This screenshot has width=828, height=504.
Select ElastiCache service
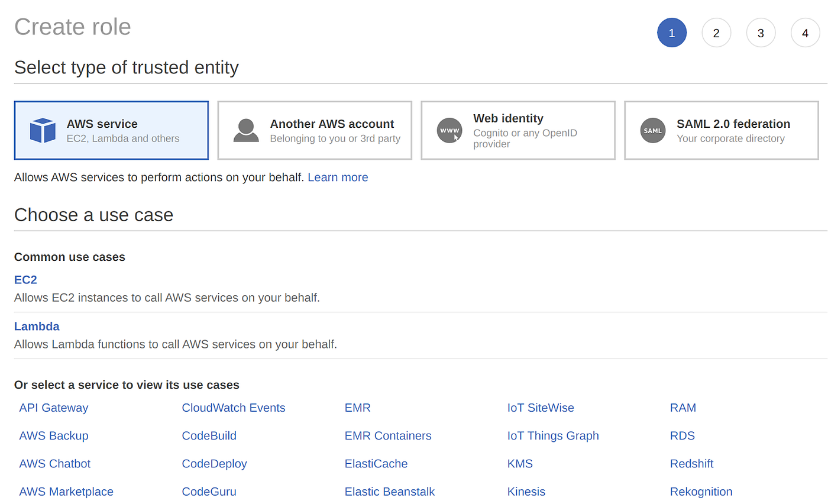pos(376,464)
